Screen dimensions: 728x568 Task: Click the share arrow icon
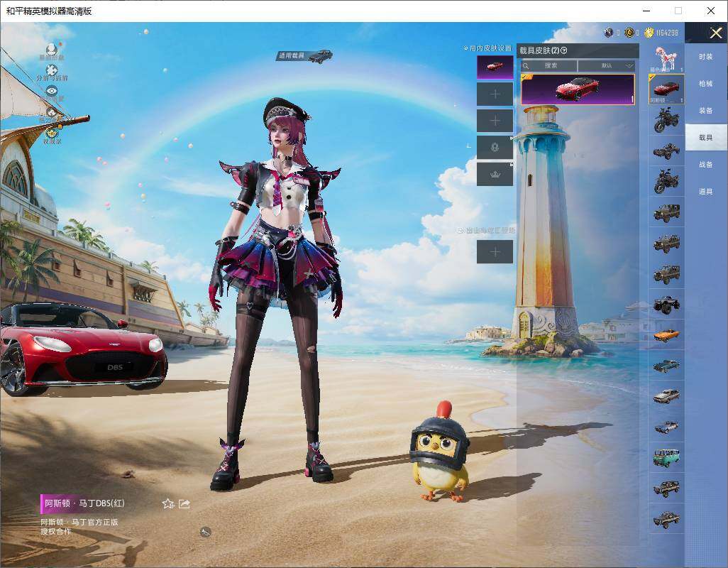tap(184, 503)
